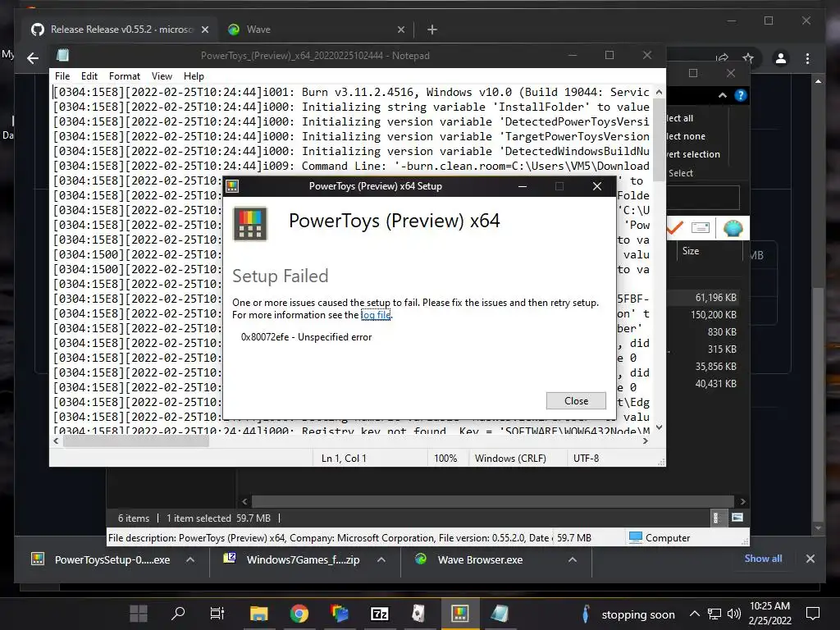This screenshot has height=630, width=840.
Task: Click the Computer status bar entry
Action: click(x=659, y=538)
